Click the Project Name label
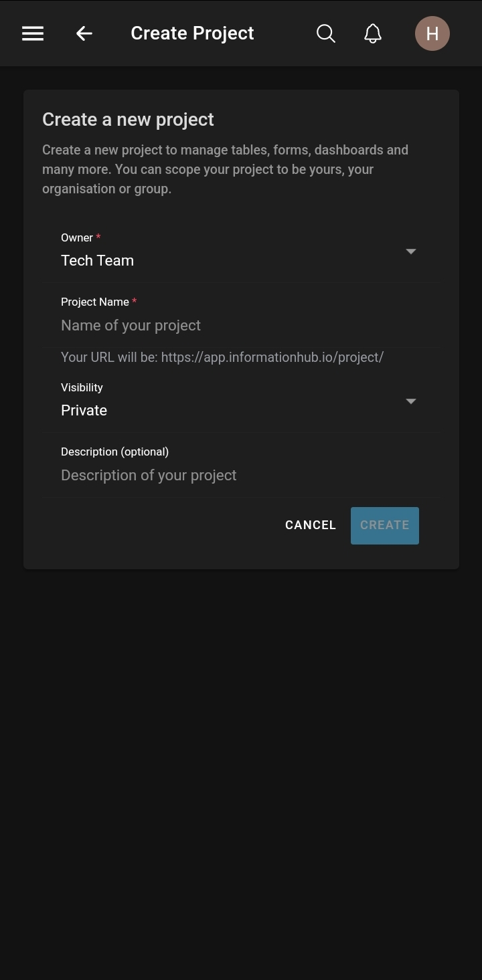Image resolution: width=482 pixels, height=980 pixels. pyautogui.click(x=95, y=302)
